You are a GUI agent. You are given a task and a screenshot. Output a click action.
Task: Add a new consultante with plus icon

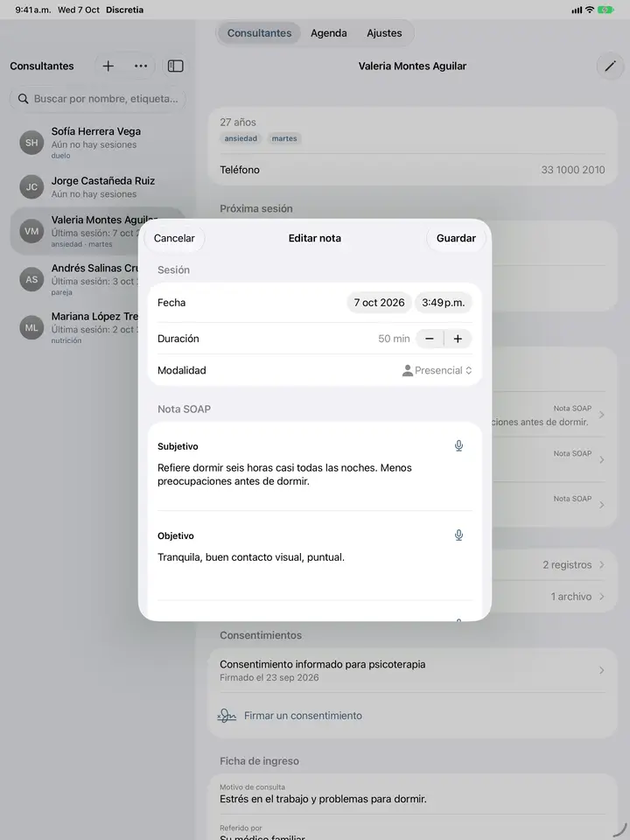click(108, 66)
